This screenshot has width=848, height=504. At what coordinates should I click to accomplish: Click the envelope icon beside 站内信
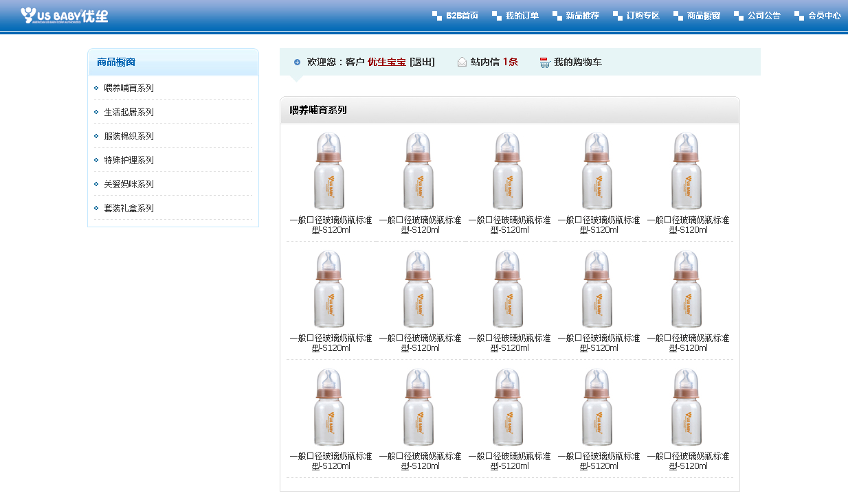[x=462, y=62]
